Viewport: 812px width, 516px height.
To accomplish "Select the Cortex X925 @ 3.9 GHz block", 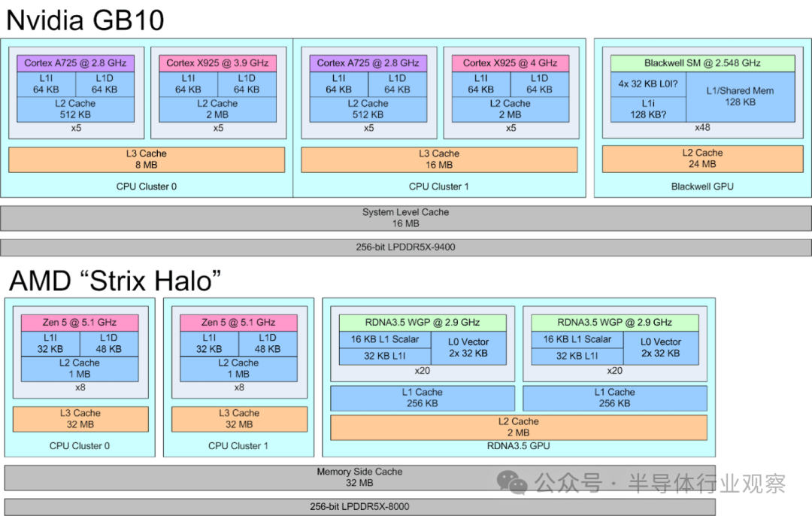I will [x=217, y=62].
